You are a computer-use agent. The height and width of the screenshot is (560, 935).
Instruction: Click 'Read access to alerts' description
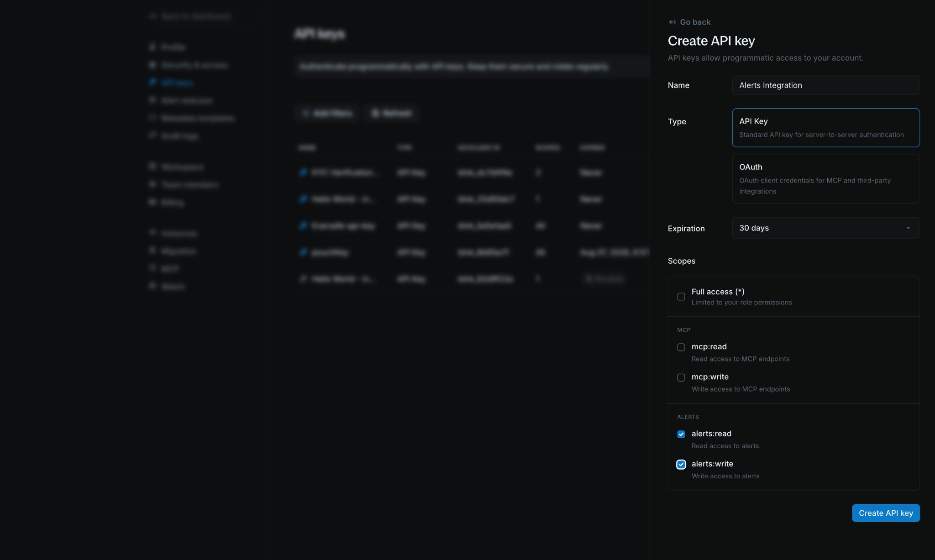point(725,446)
